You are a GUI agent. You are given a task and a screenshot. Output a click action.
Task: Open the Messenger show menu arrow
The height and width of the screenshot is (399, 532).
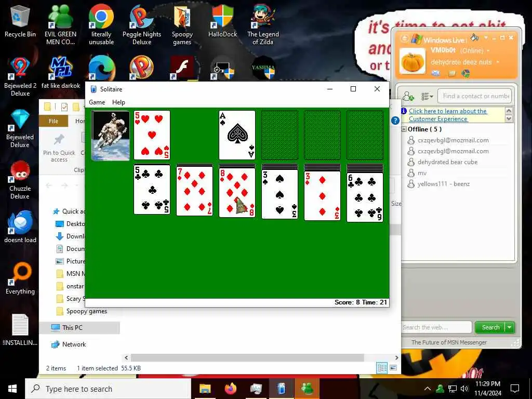click(x=486, y=37)
